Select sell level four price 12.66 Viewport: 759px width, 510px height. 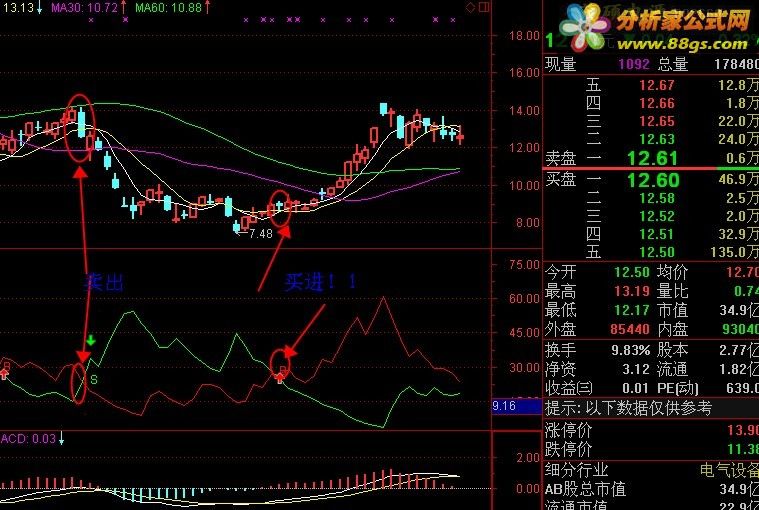tap(656, 103)
